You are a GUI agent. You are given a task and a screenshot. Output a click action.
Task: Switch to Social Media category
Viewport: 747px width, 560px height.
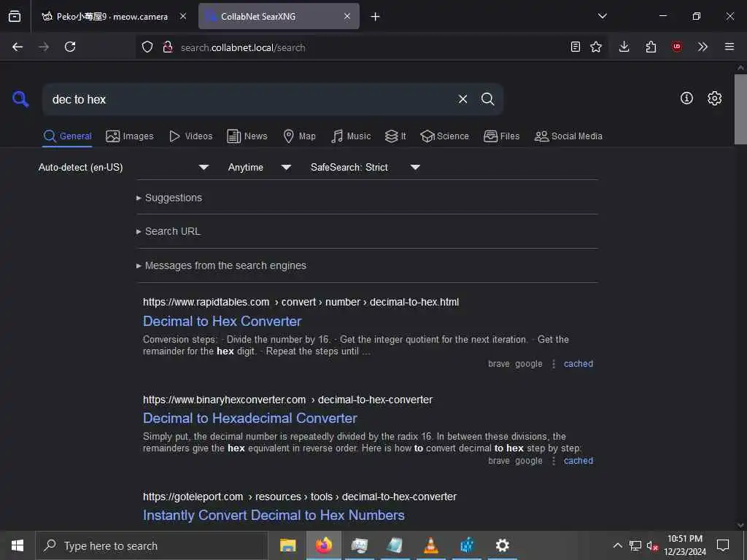[x=568, y=136]
